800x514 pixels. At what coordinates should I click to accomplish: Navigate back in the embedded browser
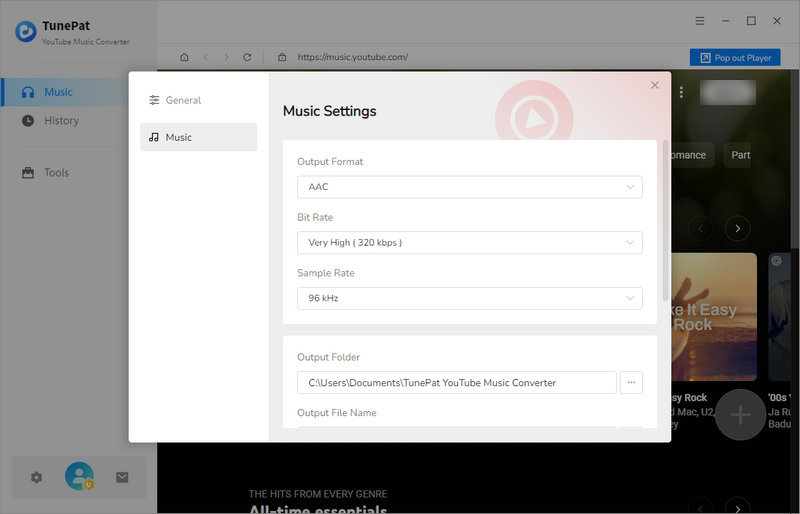click(x=206, y=57)
